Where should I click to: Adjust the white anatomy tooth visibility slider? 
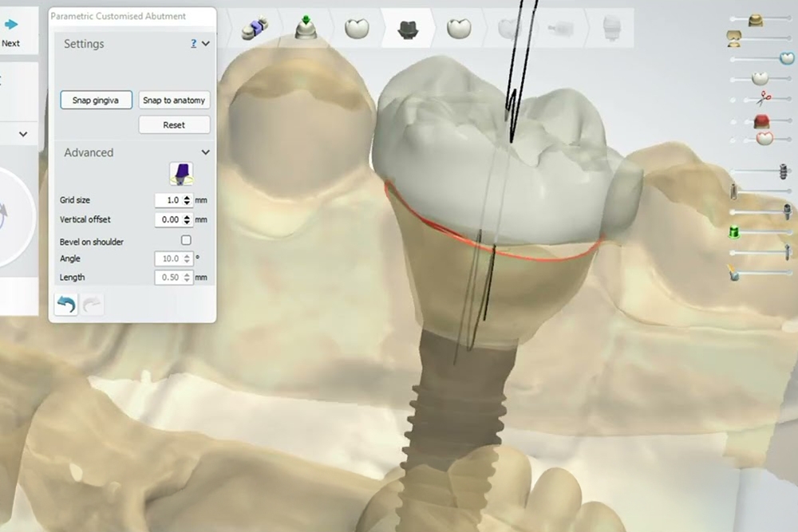click(760, 78)
